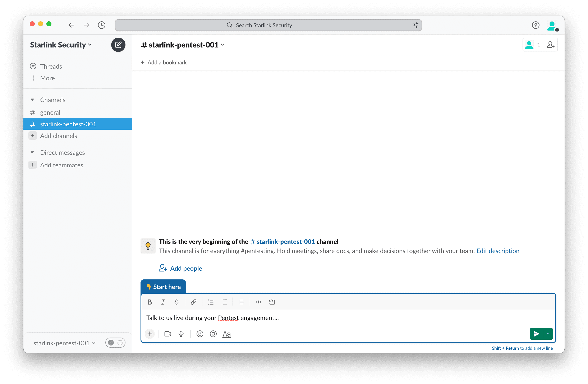
Task: Select starlink-pentest-001 channel in sidebar
Action: coord(78,124)
